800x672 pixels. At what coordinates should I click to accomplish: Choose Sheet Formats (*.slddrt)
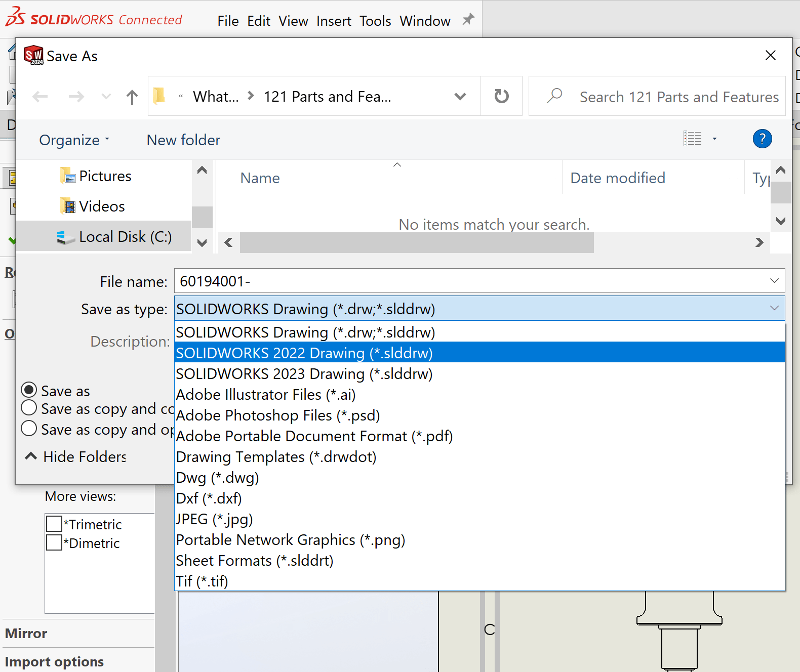[x=479, y=560]
